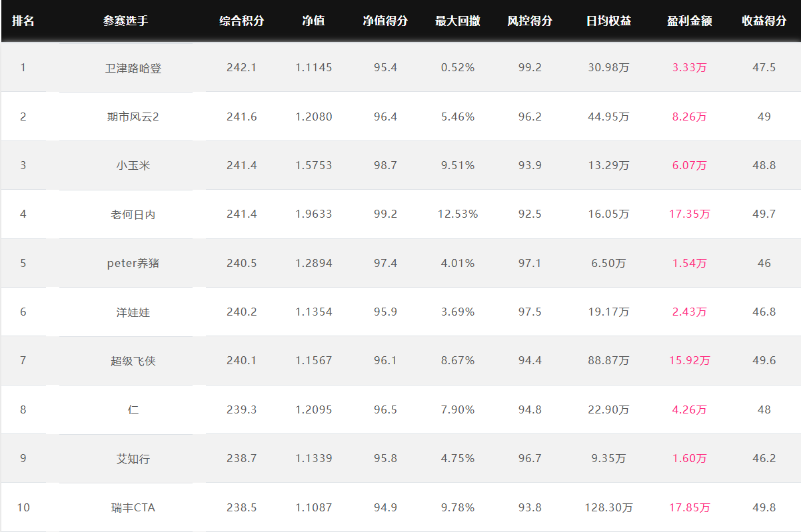
Task: Click profit amount 17.35万
Action: pos(690,214)
